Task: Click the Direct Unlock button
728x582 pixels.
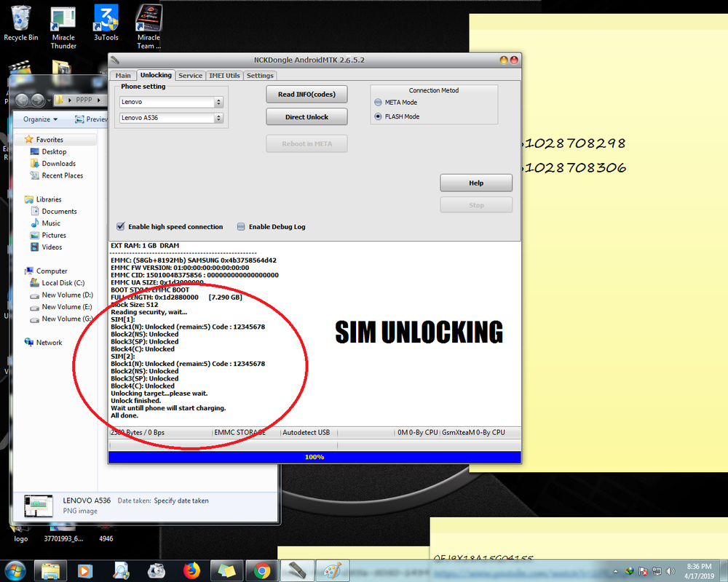Action: pyautogui.click(x=306, y=117)
